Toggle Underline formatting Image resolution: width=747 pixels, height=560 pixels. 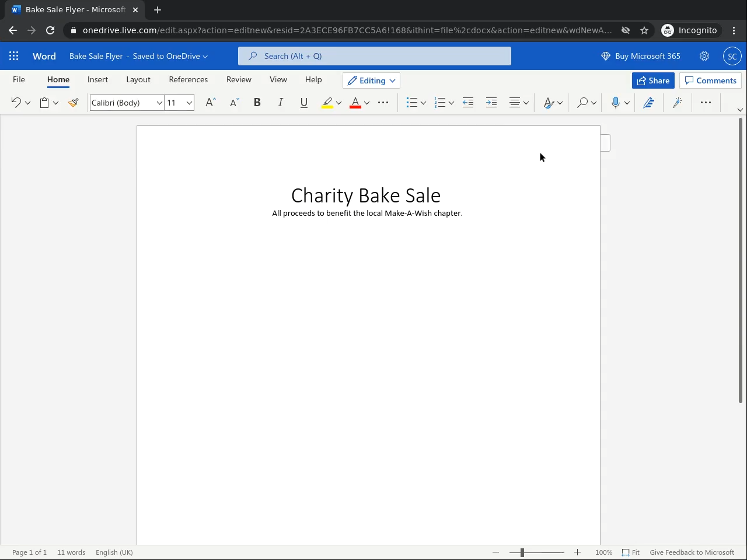(304, 103)
